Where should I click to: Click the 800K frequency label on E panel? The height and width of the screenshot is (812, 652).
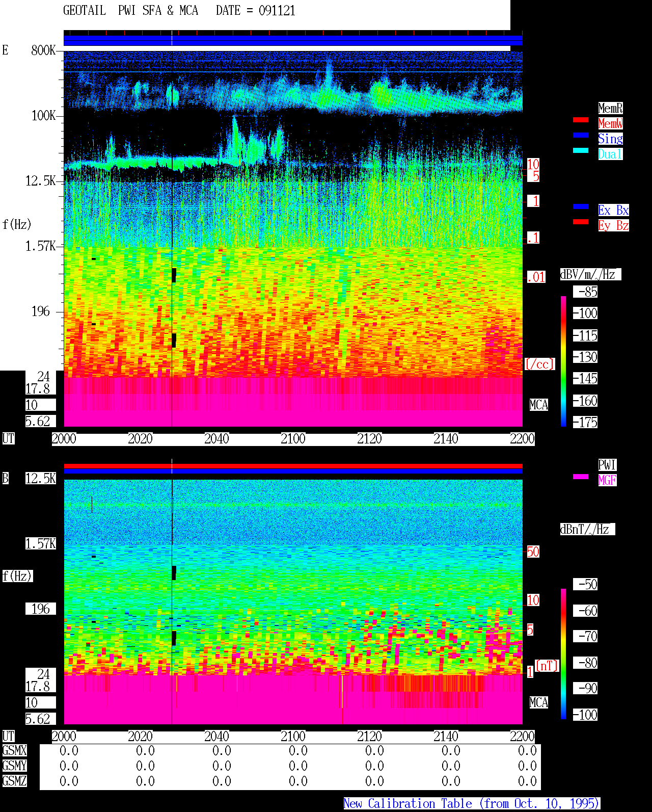click(x=43, y=50)
